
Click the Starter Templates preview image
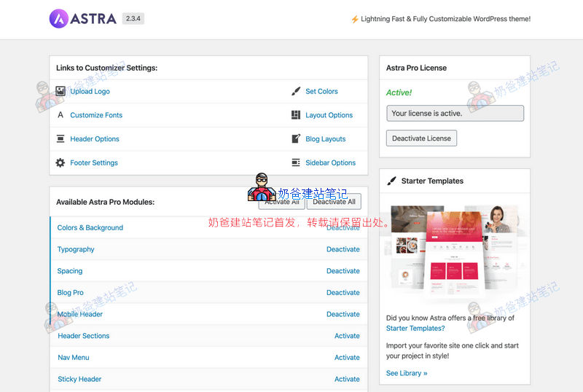[455, 251]
